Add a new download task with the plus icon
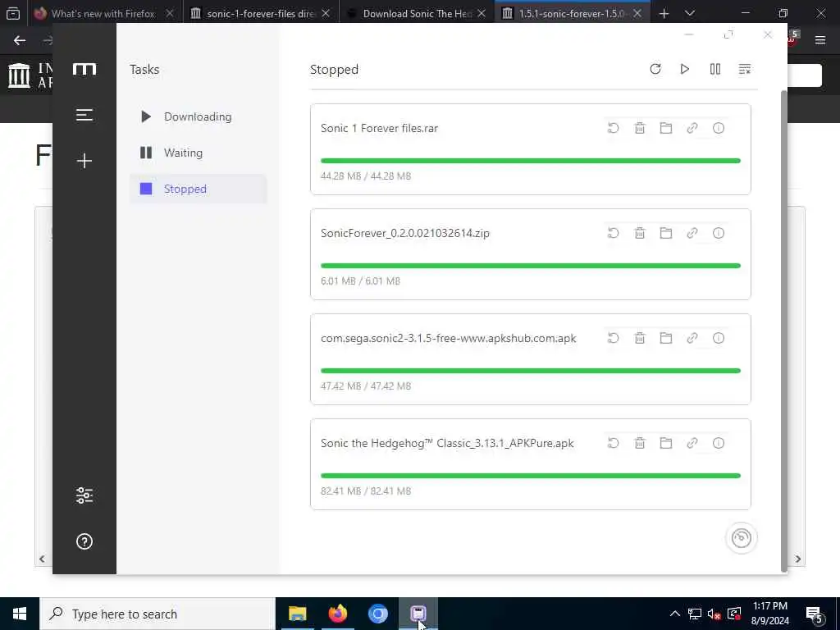 tap(84, 161)
